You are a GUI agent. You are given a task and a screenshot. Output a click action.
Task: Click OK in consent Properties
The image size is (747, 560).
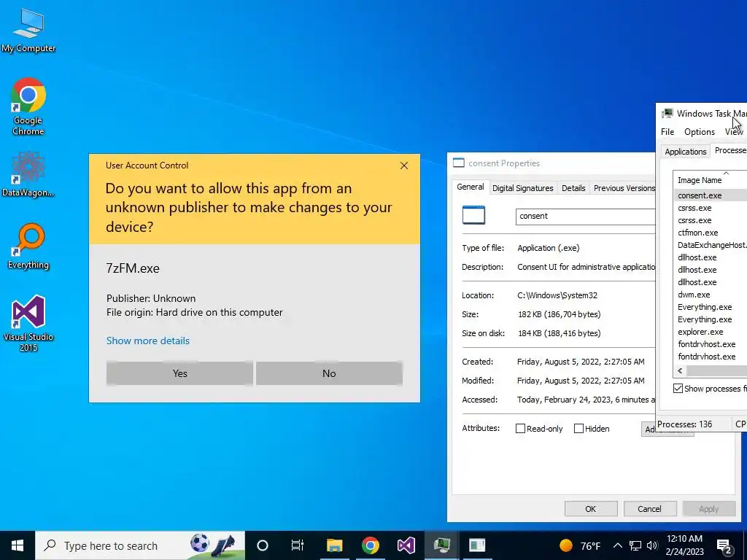tap(591, 508)
